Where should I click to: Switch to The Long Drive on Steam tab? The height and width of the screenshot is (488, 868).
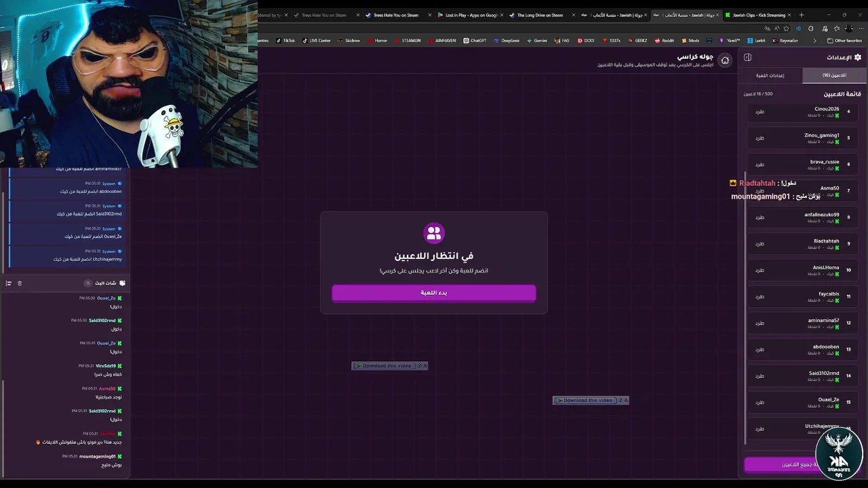[x=540, y=15]
